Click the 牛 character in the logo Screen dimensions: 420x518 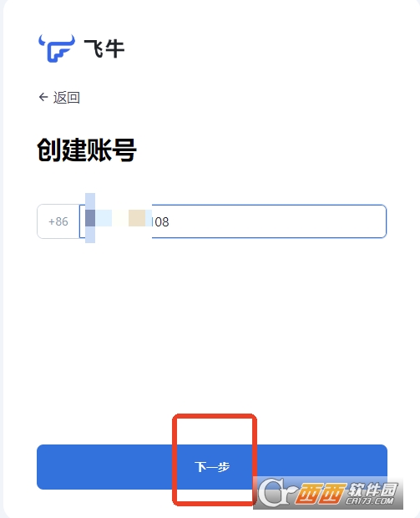(115, 49)
